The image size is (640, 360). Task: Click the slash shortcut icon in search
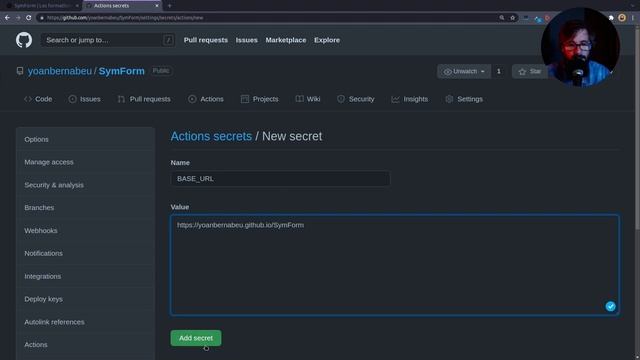click(x=168, y=40)
